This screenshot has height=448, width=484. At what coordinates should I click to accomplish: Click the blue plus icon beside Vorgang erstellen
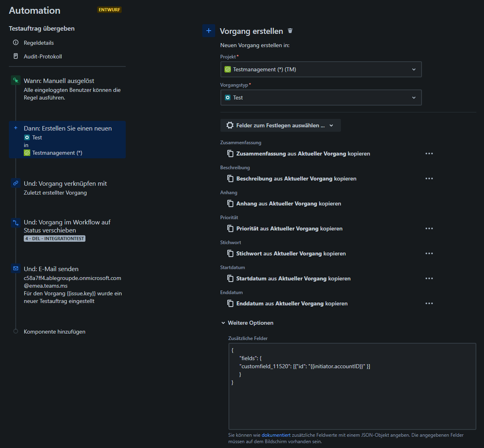[x=209, y=31]
